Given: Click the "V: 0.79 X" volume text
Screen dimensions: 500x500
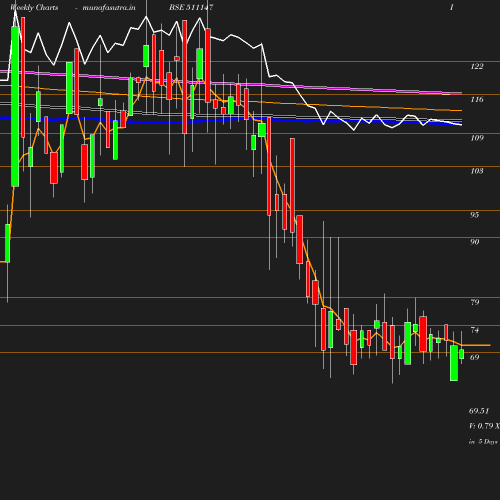Looking at the screenshot, I should [x=484, y=426].
